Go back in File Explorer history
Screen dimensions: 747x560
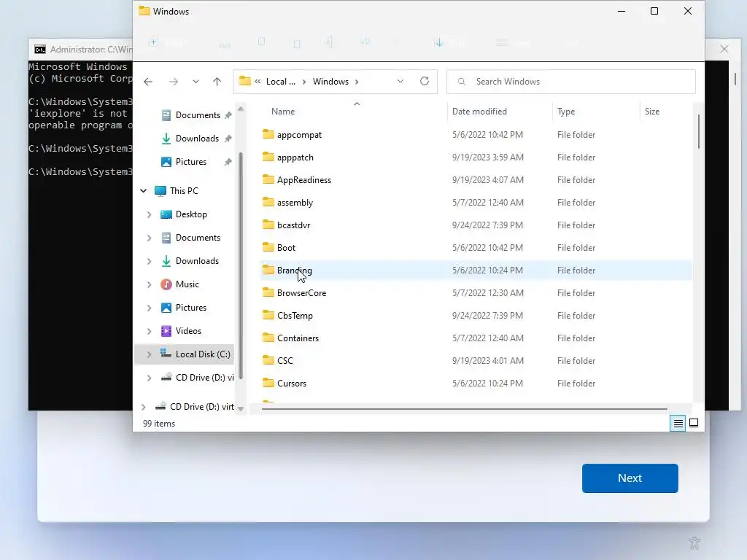coord(148,82)
